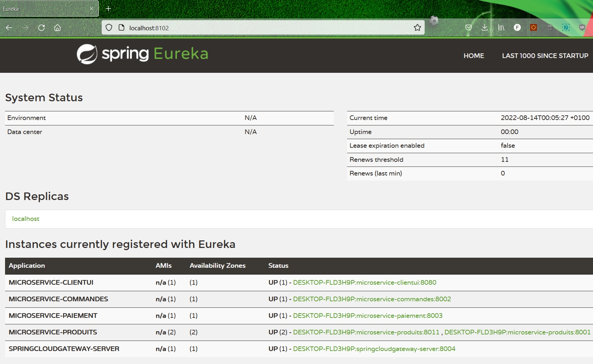Screen dimensions: 593x364
Task: Open the browser home page
Action: [57, 28]
